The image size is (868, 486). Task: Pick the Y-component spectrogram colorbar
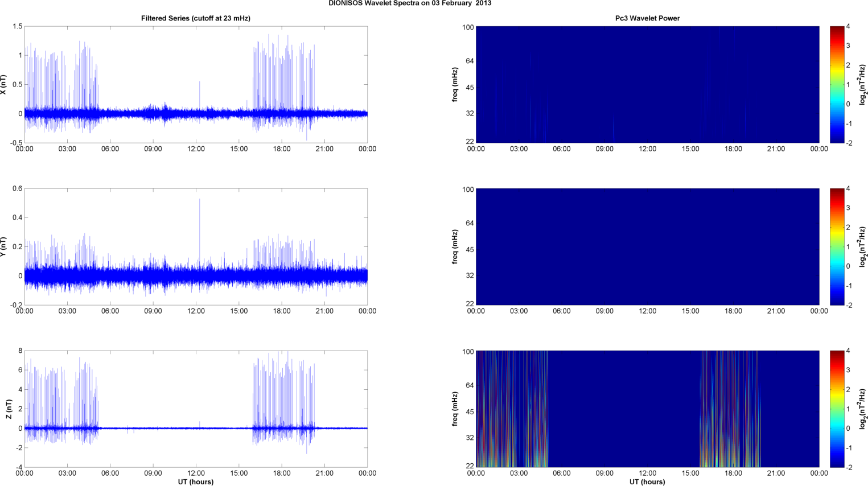(x=837, y=246)
